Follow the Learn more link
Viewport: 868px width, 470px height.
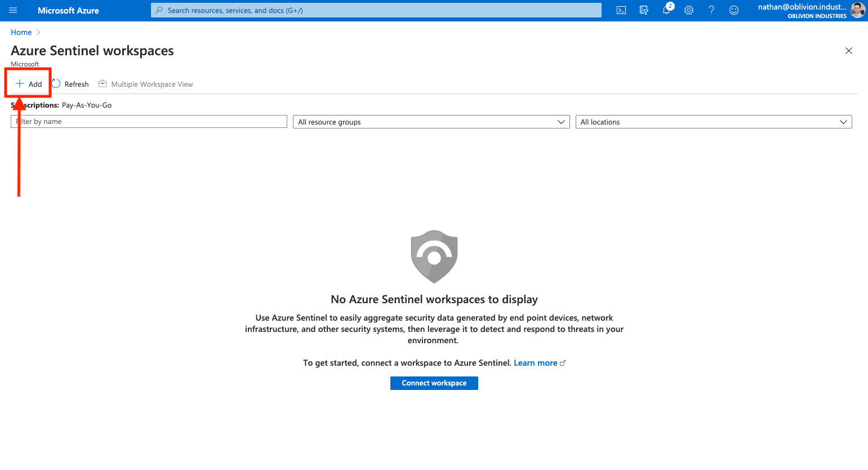pyautogui.click(x=535, y=363)
